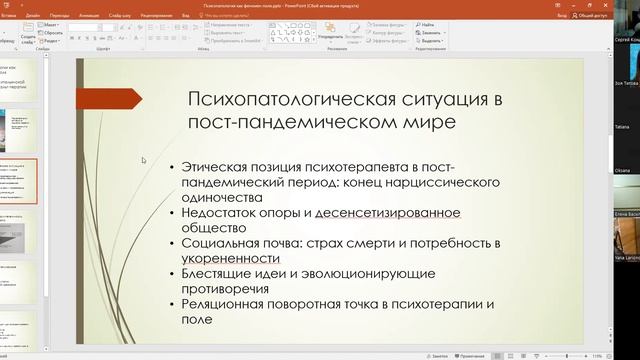Click the Создать слайд (New Slide) icon
Viewport: 640px width, 360px height.
coord(28,27)
